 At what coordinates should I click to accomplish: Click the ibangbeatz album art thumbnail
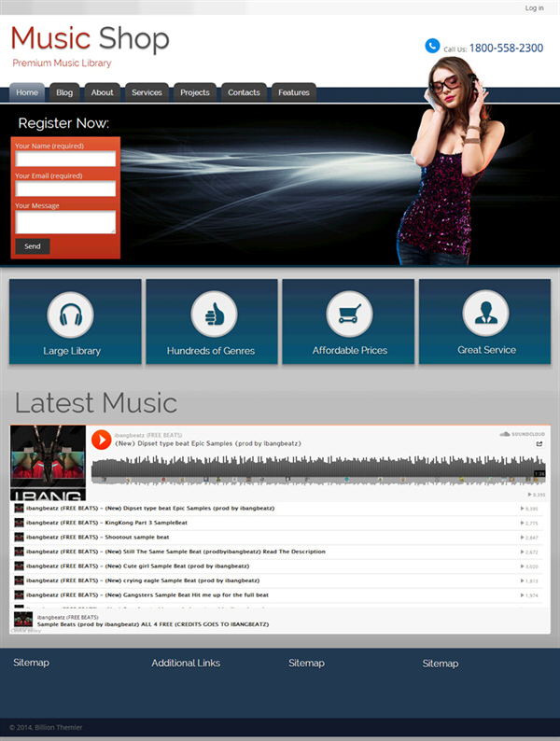click(x=49, y=463)
